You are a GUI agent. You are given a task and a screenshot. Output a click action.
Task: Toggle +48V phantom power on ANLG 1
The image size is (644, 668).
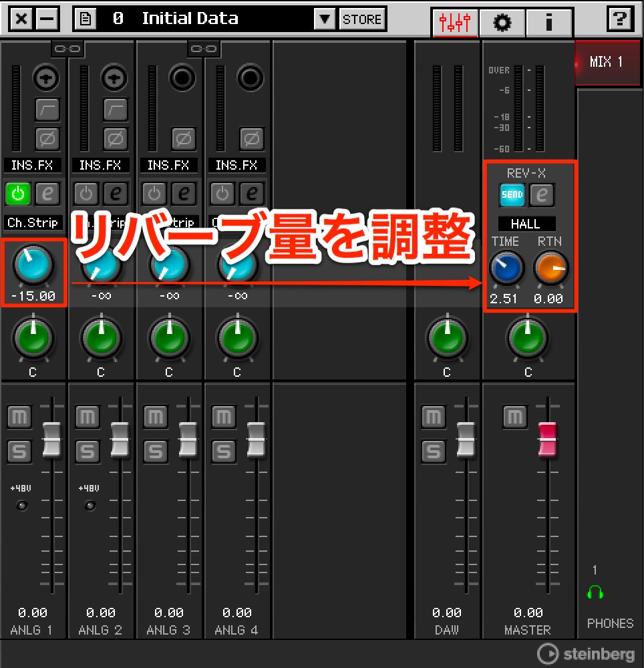coord(22,506)
